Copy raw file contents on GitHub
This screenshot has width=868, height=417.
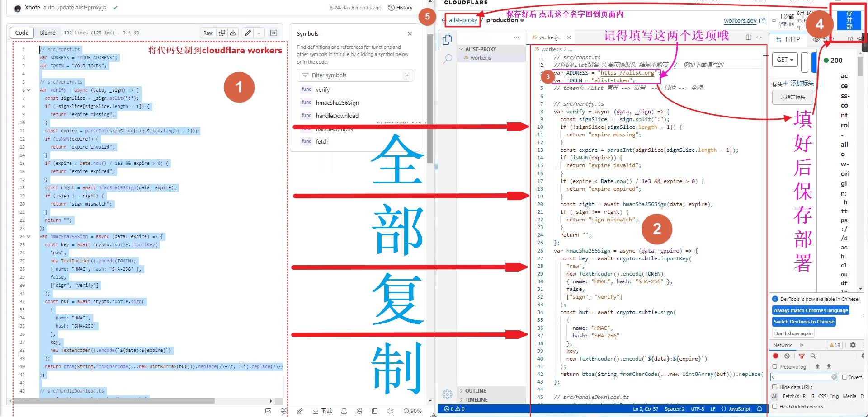(x=222, y=33)
